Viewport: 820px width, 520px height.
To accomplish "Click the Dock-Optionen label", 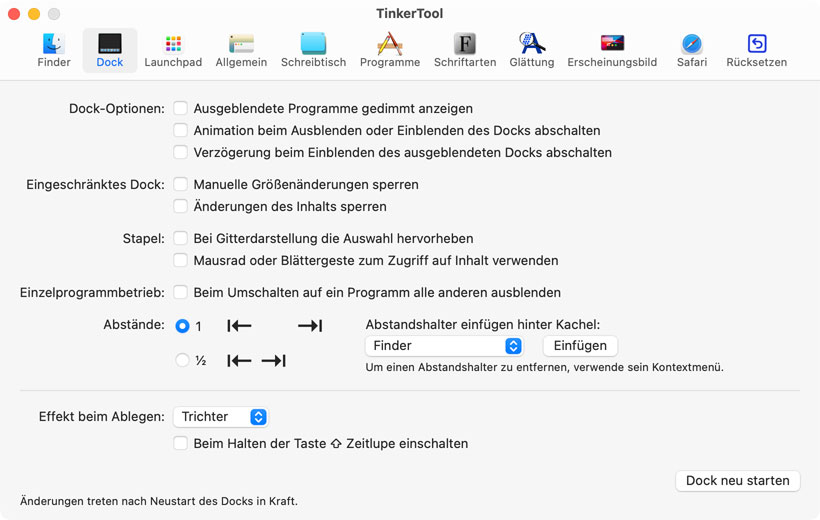I will click(x=117, y=108).
